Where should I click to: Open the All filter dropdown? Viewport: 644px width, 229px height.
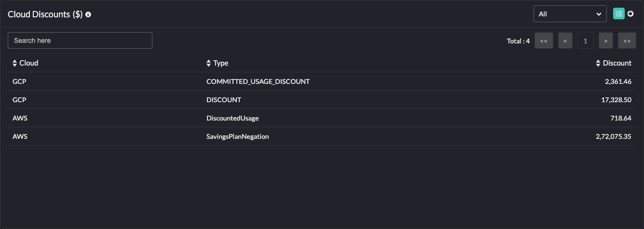pyautogui.click(x=570, y=14)
